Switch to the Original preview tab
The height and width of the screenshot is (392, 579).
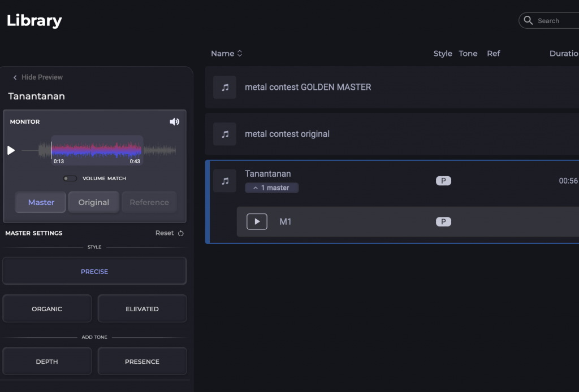(x=93, y=202)
